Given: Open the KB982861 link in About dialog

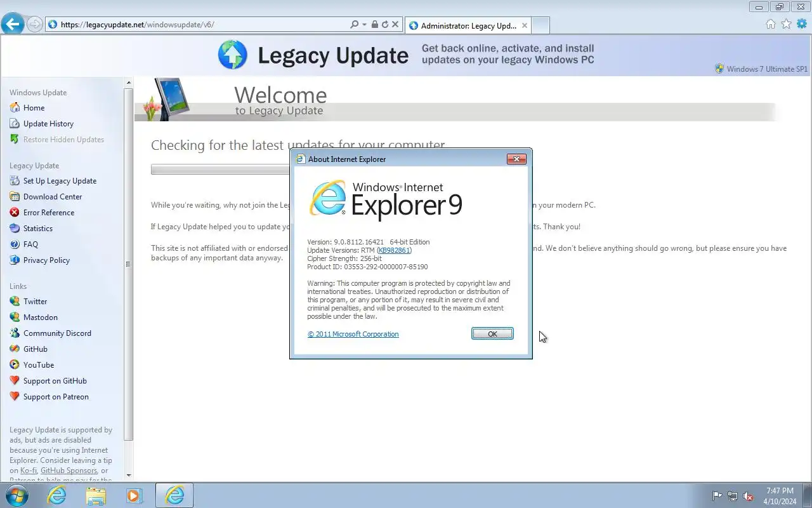Looking at the screenshot, I should click(x=394, y=250).
